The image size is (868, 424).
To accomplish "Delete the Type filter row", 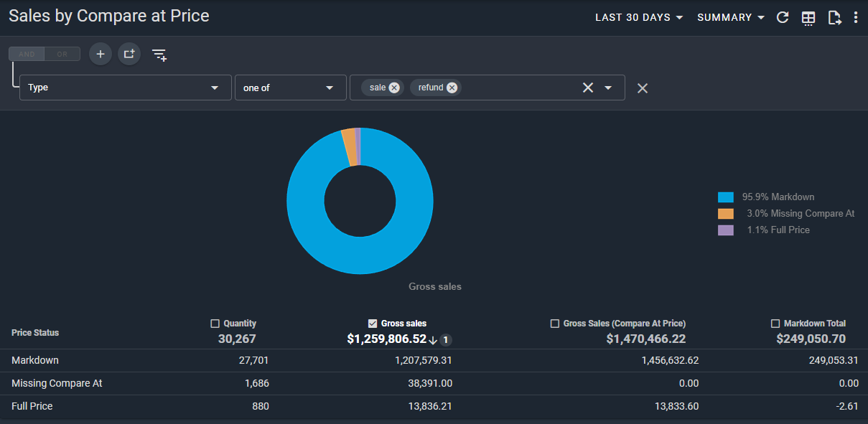I will tap(643, 88).
